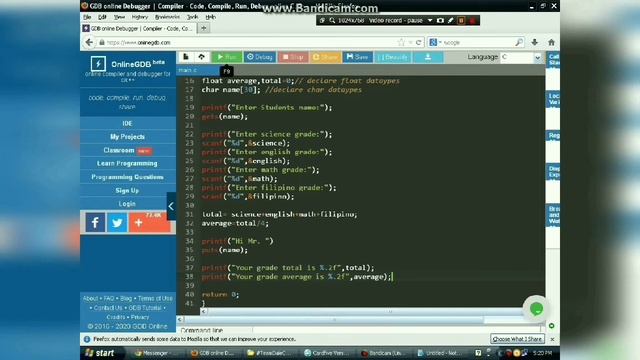Click the OnlineGDB lightning bolt logo
The width and height of the screenshot is (640, 360).
click(98, 64)
